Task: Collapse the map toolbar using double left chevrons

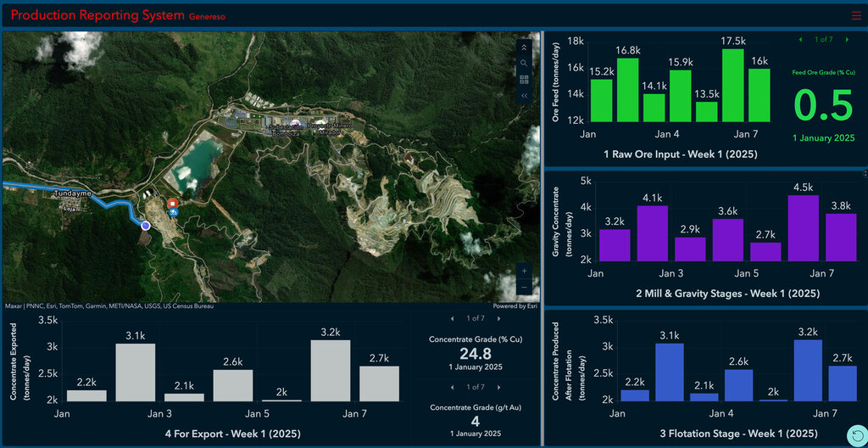Action: [x=524, y=96]
